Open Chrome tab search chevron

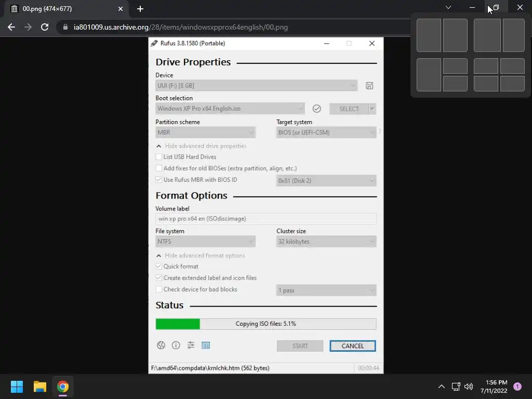pos(448,7)
